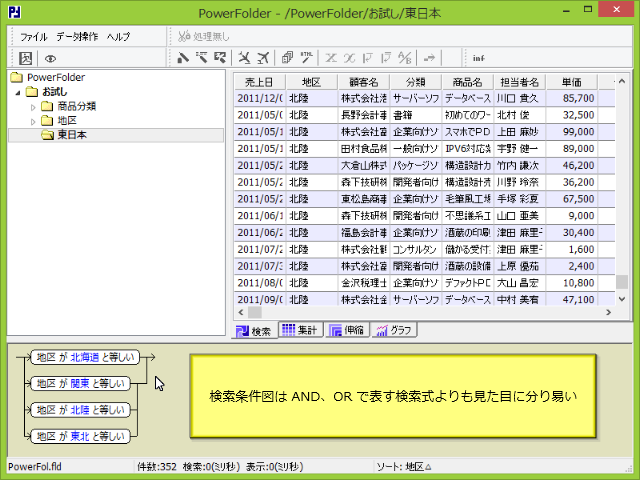Select the お試し folder in tree

point(55,92)
